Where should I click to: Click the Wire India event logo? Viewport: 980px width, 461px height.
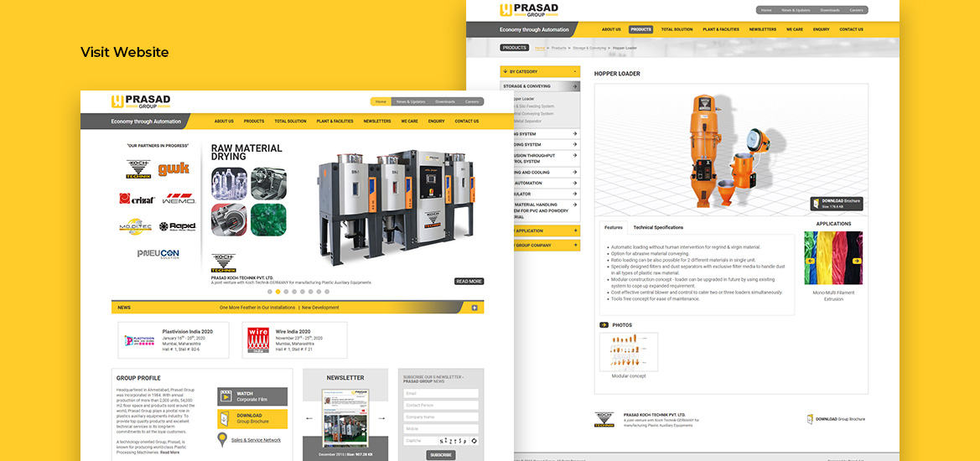(x=258, y=340)
